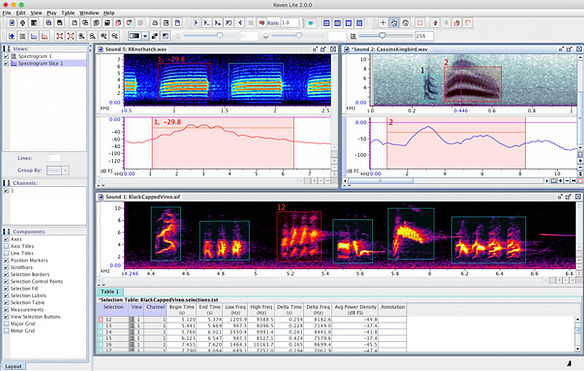Toggle the Selection Fill checkbox
This screenshot has height=371, width=584.
tap(6, 288)
